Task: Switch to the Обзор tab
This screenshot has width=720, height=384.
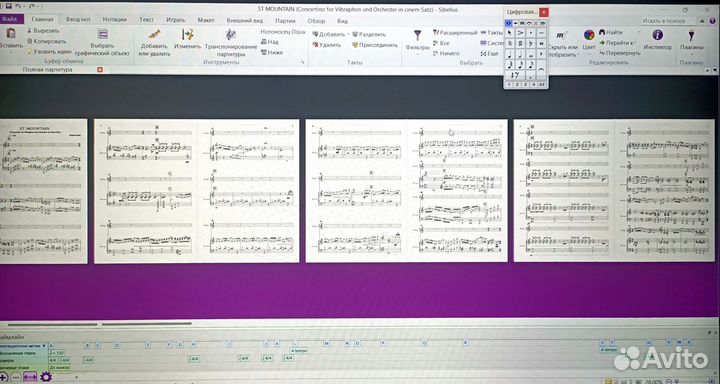Action: (316, 21)
